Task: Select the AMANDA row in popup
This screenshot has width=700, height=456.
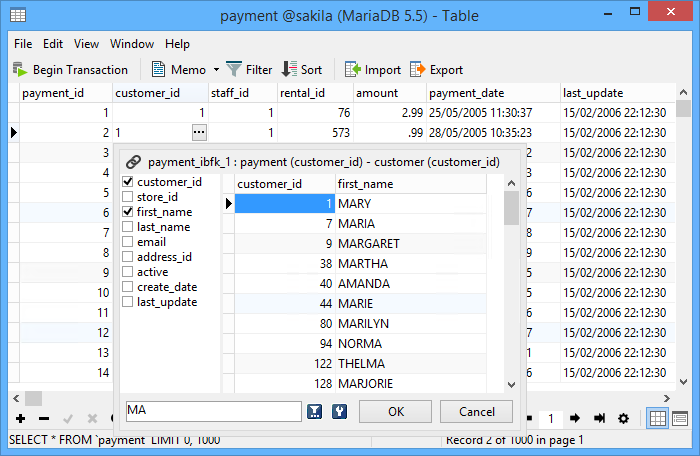Action: [361, 284]
